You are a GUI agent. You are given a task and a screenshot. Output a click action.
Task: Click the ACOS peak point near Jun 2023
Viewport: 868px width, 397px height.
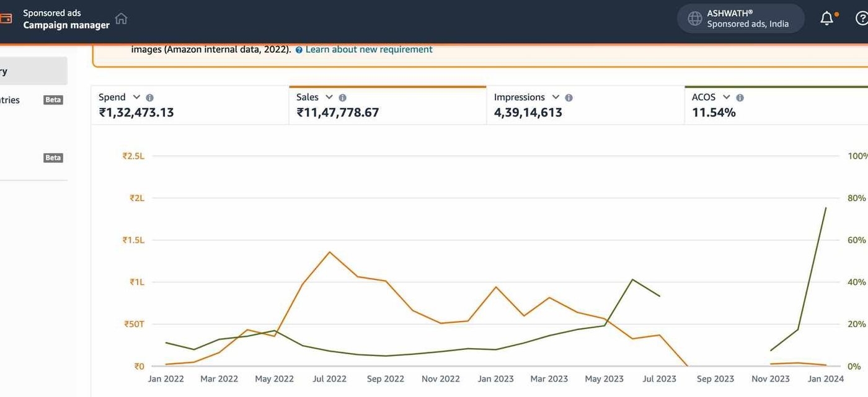click(632, 279)
